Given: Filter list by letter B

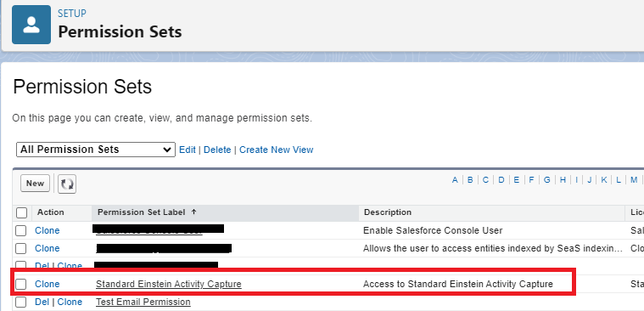Looking at the screenshot, I should tap(470, 180).
